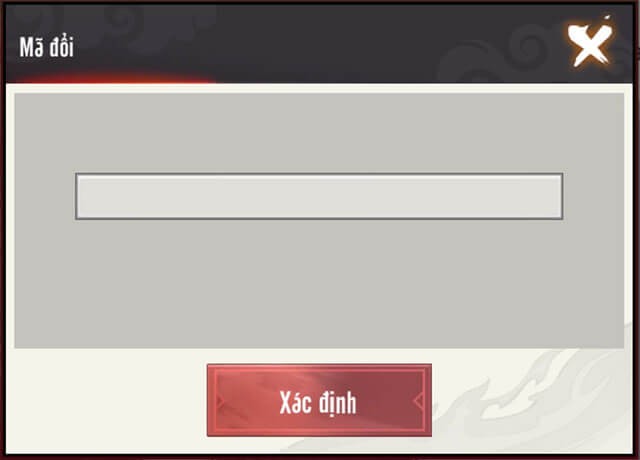The image size is (640, 460).
Task: Confirm with the Xác định button
Action: pyautogui.click(x=319, y=400)
